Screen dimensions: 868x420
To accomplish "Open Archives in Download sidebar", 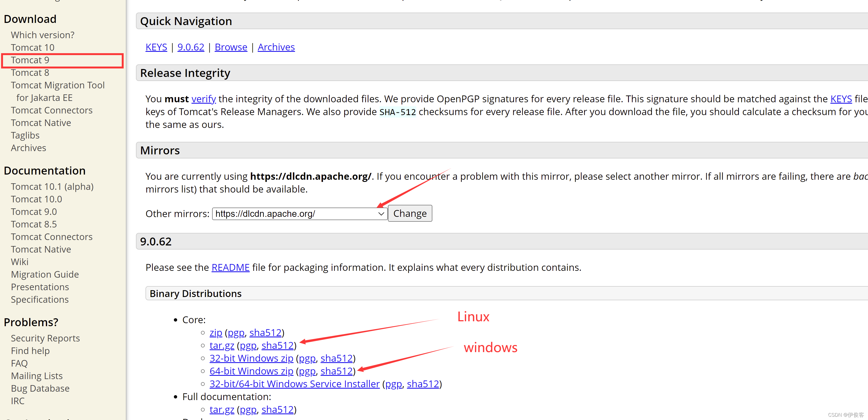I will (x=28, y=148).
